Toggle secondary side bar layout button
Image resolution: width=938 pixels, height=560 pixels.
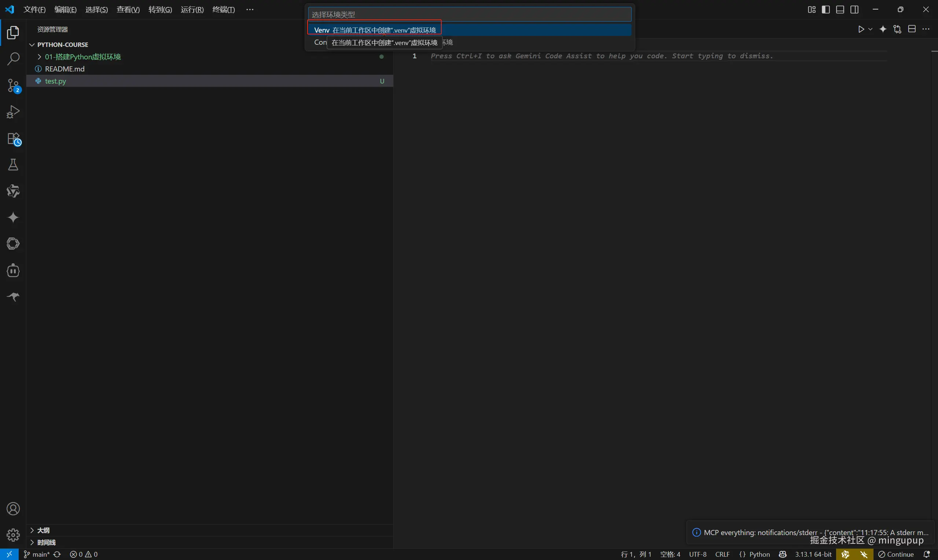[x=854, y=10]
